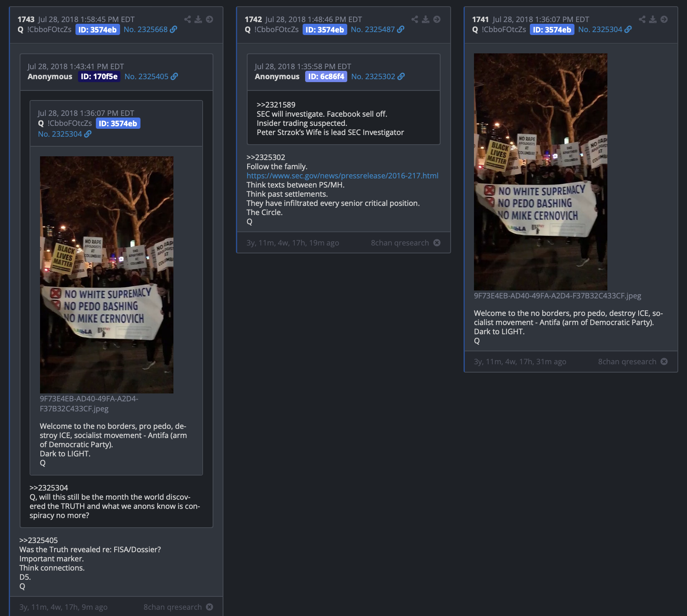Click link icon beside No. 2325668
The height and width of the screenshot is (616, 687).
173,29
